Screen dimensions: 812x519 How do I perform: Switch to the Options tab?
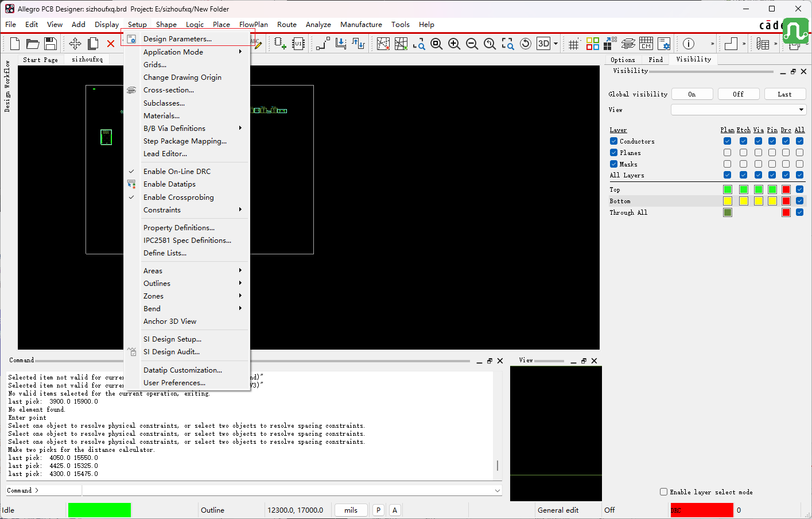pos(623,60)
